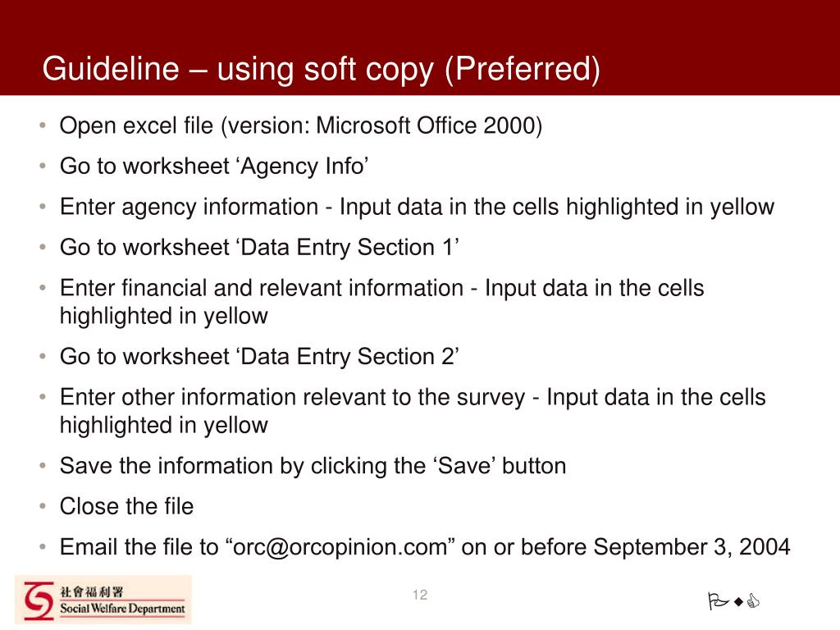Click the "Save the information by clicking the 'Save' button" line
This screenshot has height=630, width=840.
[x=313, y=466]
